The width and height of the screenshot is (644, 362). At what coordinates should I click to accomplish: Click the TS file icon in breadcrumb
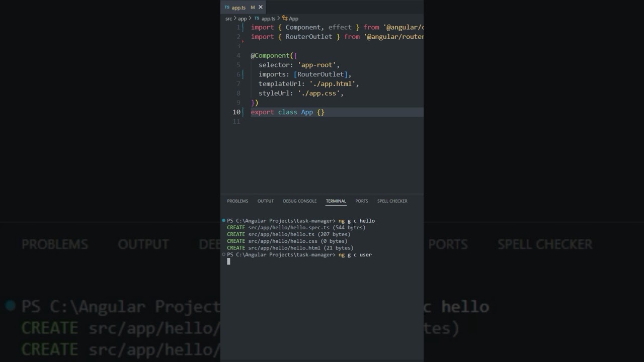257,19
